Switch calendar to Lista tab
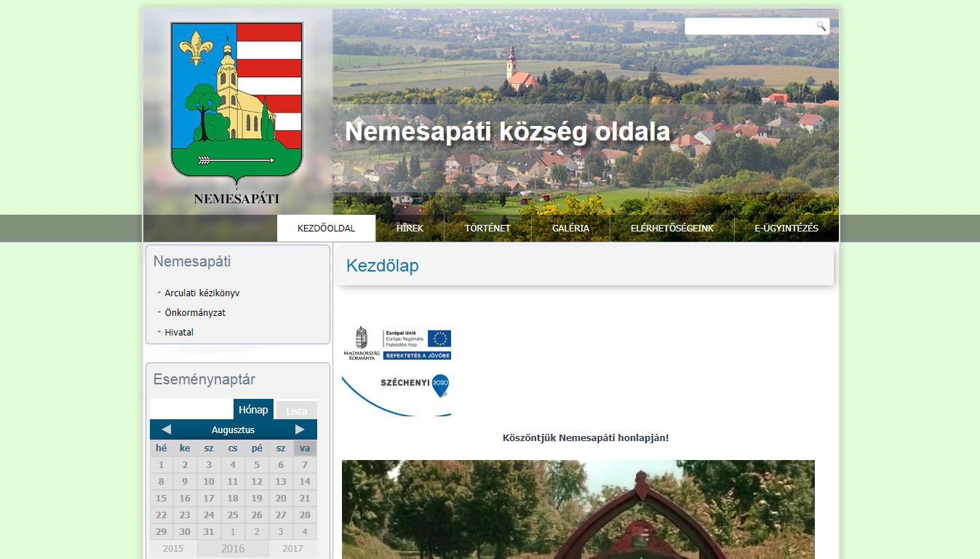980x559 pixels. [296, 411]
